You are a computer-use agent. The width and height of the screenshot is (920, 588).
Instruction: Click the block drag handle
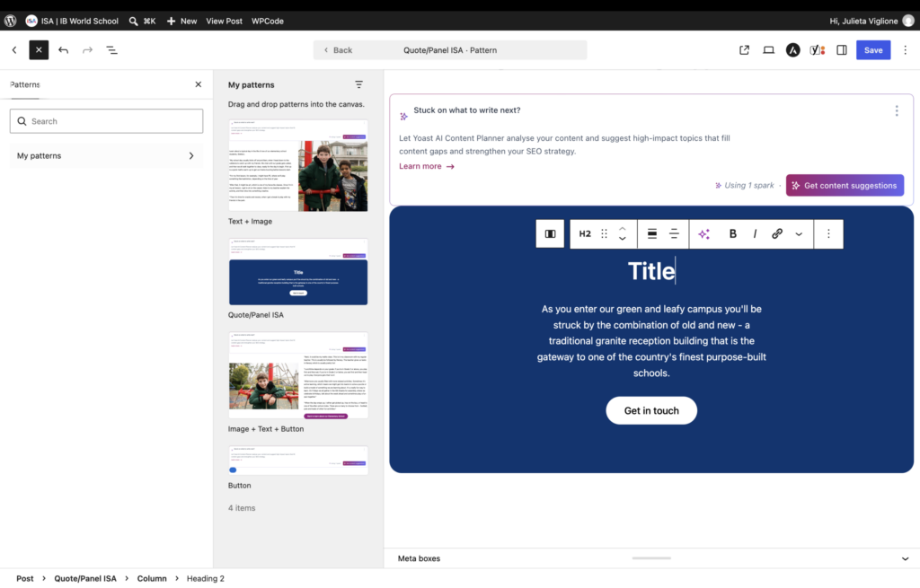(x=604, y=234)
